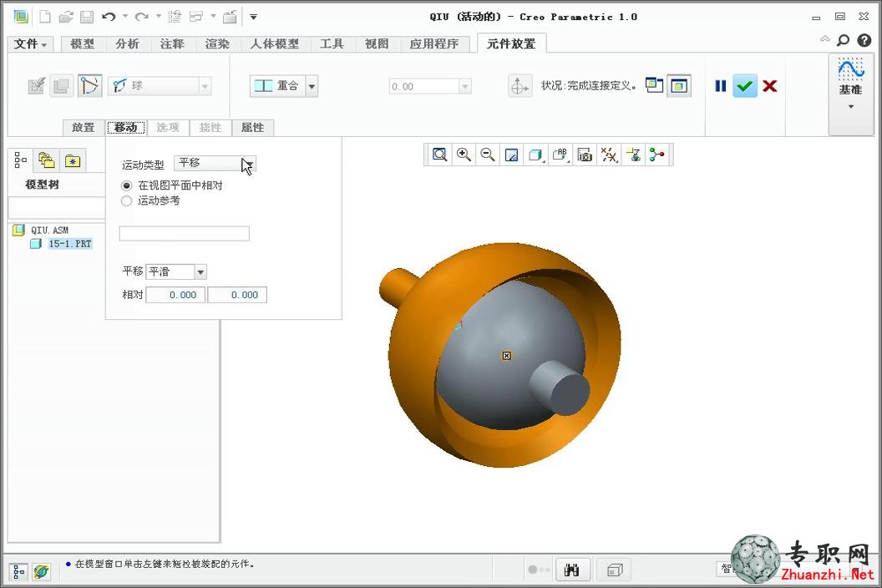Click the Zoom In magnifier icon
Image resolution: width=882 pixels, height=588 pixels.
click(464, 155)
